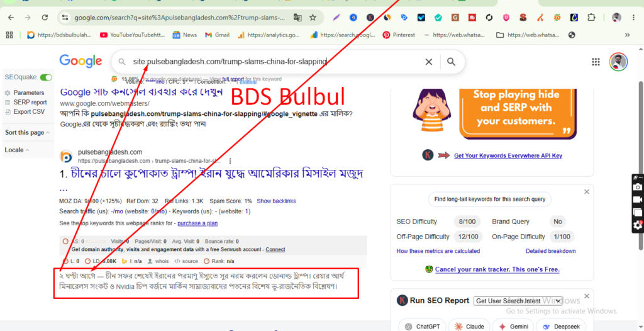This screenshot has height=331, width=644.
Task: Show more bookmarks with double chevron
Action: [x=627, y=35]
